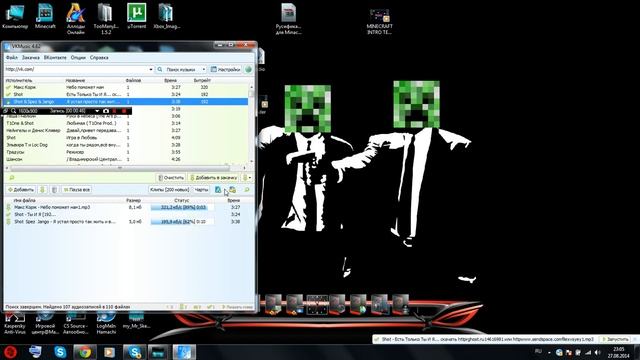640x360 pixels.
Task: Select the 'Shot - Ты И Я' download row
Action: coord(126,214)
